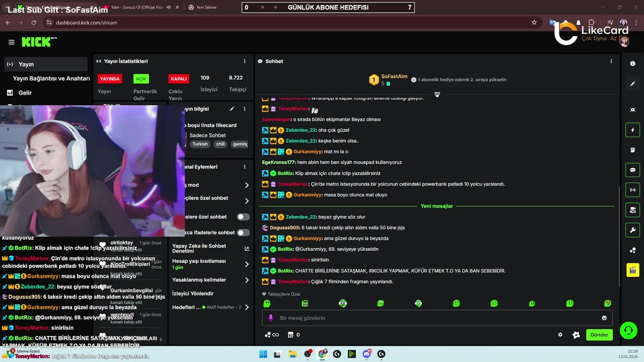The height and width of the screenshot is (362, 644).
Task: Expand Hesap yaşı kısıtlaması chevron
Action: click(247, 264)
